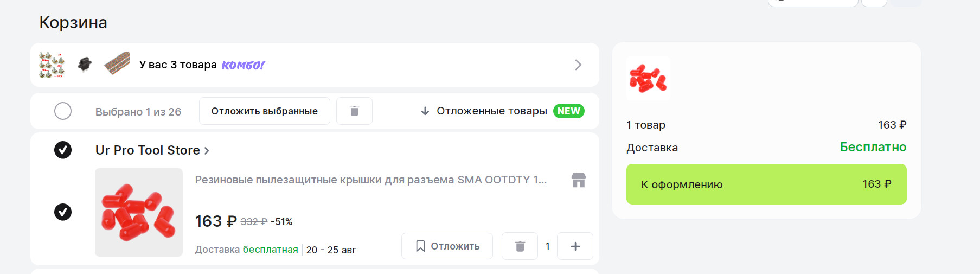Click the red caps thumbnail in order summary

[x=648, y=79]
